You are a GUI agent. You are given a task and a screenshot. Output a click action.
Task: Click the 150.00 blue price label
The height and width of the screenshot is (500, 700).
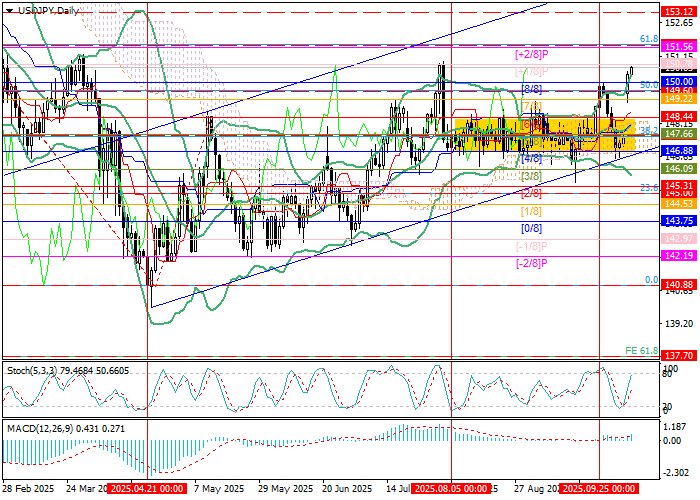[x=679, y=82]
